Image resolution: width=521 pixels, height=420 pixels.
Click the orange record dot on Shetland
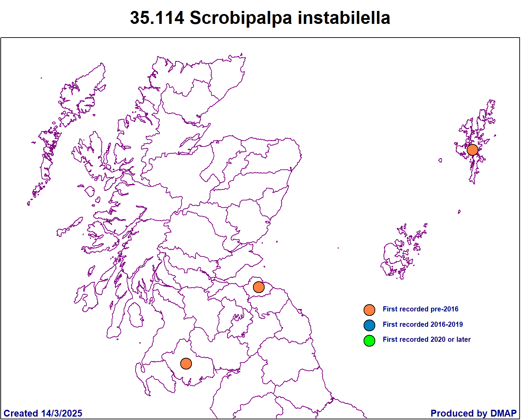click(472, 150)
